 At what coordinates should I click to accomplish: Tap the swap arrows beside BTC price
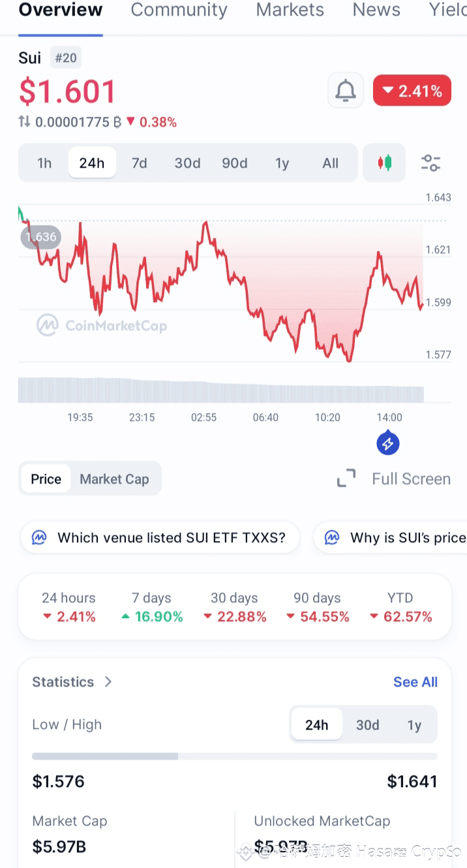coord(24,121)
